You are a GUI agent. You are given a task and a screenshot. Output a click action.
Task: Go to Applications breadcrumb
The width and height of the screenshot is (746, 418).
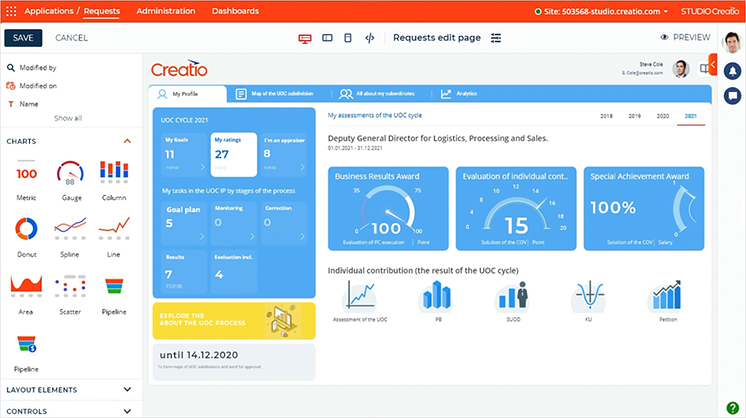click(49, 11)
